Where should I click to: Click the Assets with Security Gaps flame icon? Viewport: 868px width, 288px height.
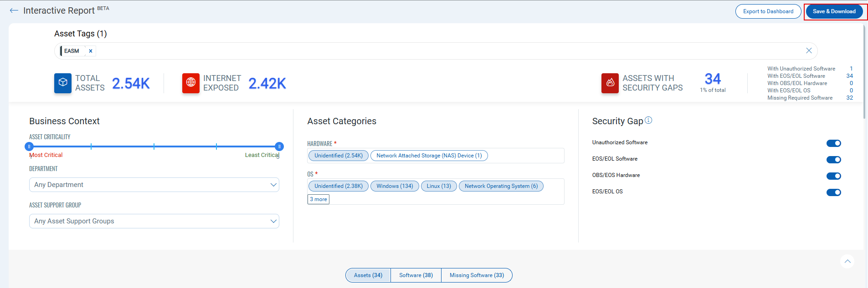610,83
